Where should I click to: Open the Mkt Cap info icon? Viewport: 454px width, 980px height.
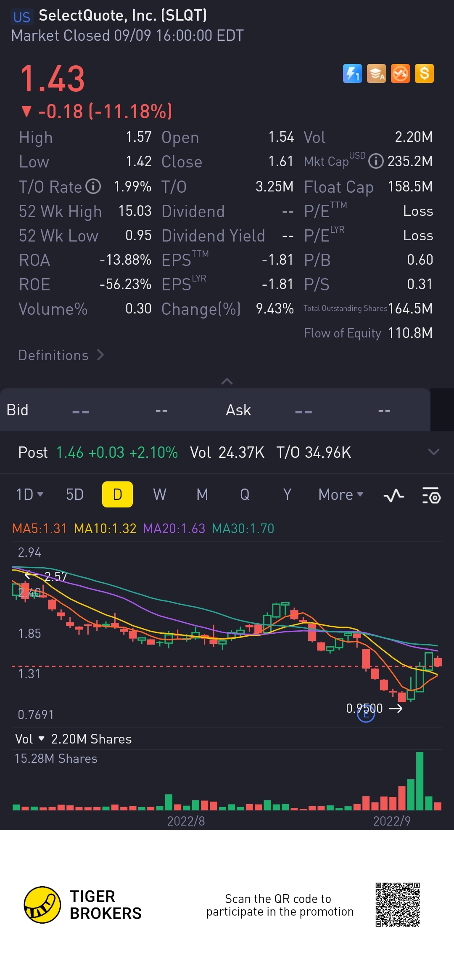click(376, 161)
